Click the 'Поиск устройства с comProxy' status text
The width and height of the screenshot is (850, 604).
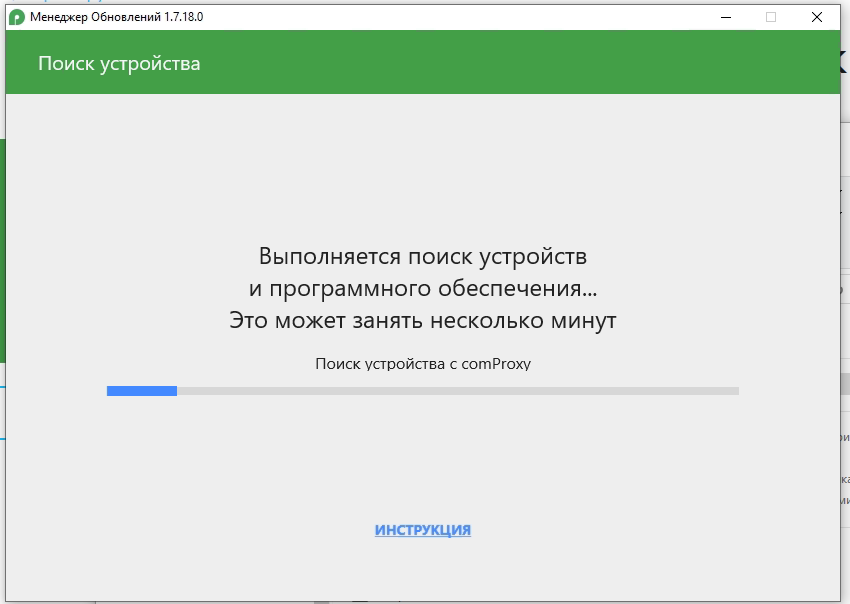tap(422, 364)
